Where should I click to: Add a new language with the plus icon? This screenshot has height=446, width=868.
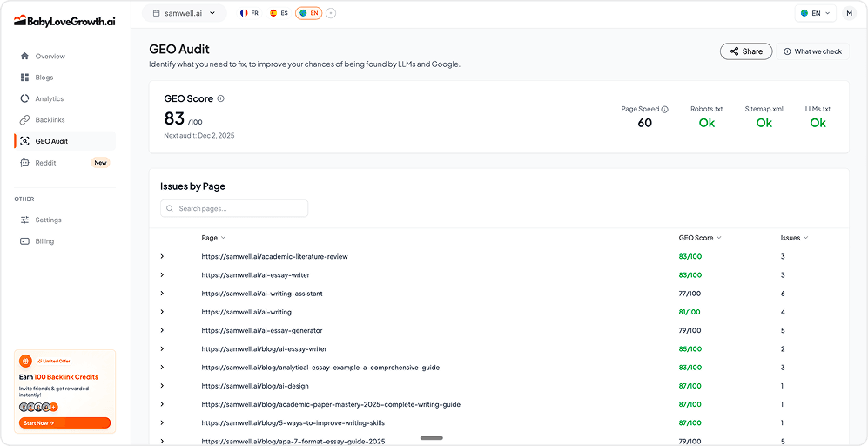(331, 13)
